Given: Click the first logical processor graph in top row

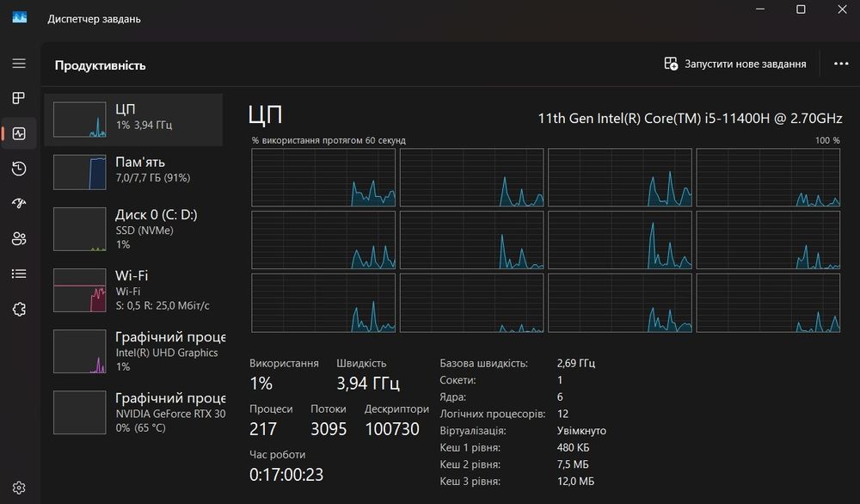Looking at the screenshot, I should (323, 177).
